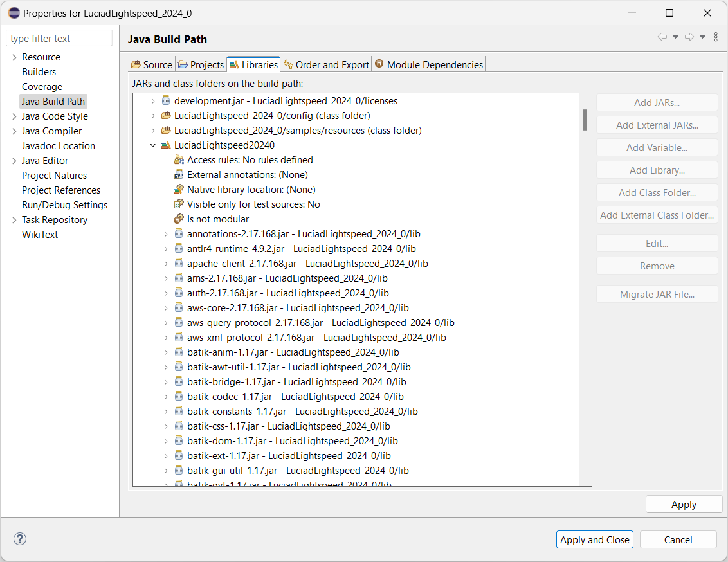Click the antlr4-runtime-4.9.2.jar icon
The image size is (728, 562).
179,249
